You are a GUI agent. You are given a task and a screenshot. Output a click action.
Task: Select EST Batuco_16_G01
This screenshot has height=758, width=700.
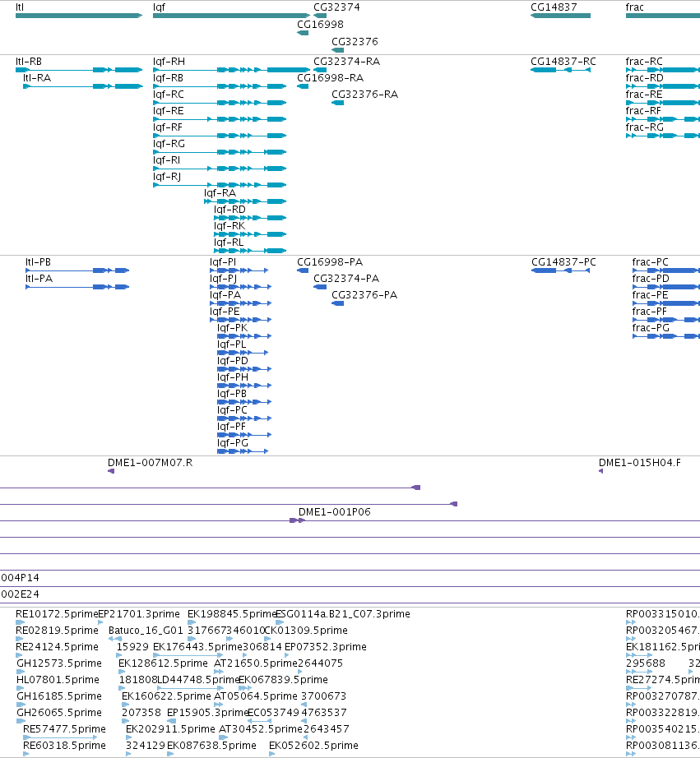(x=115, y=639)
